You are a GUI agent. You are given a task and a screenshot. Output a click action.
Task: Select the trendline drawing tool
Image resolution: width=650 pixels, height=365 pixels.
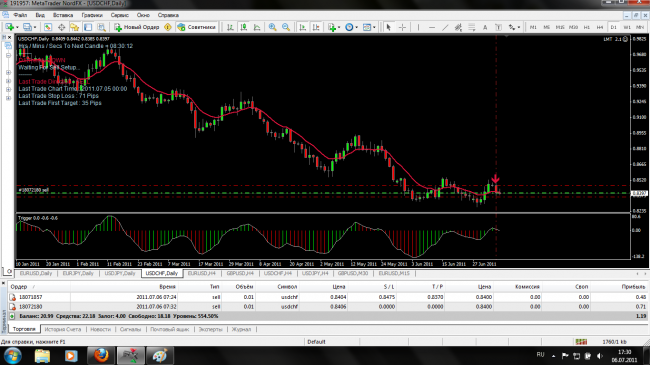click(445, 27)
